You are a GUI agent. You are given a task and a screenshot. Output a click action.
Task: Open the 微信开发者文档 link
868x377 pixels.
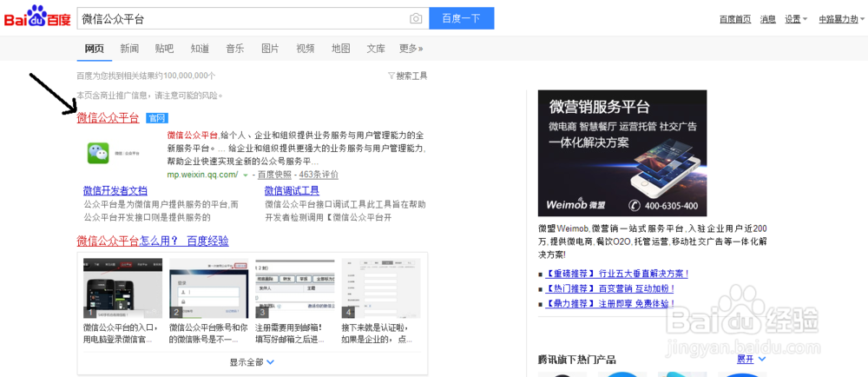(115, 191)
